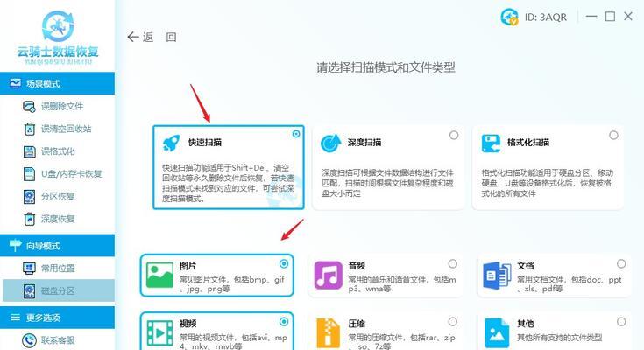Enable the 音频 file type option

tap(452, 264)
